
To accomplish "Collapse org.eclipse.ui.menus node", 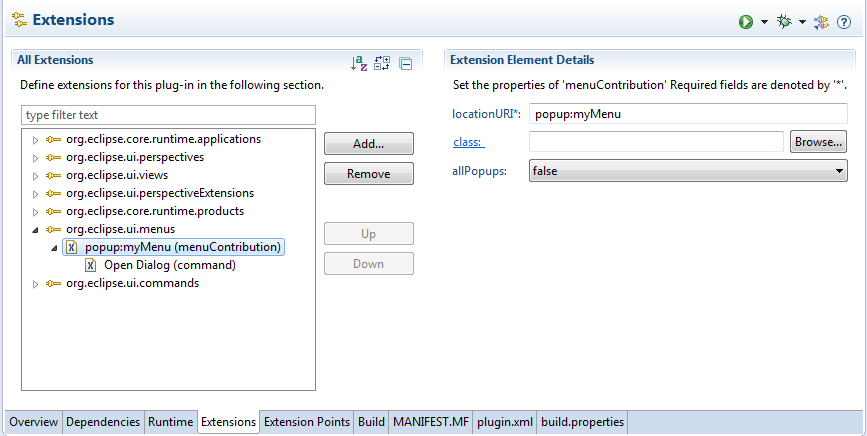I will coord(35,230).
